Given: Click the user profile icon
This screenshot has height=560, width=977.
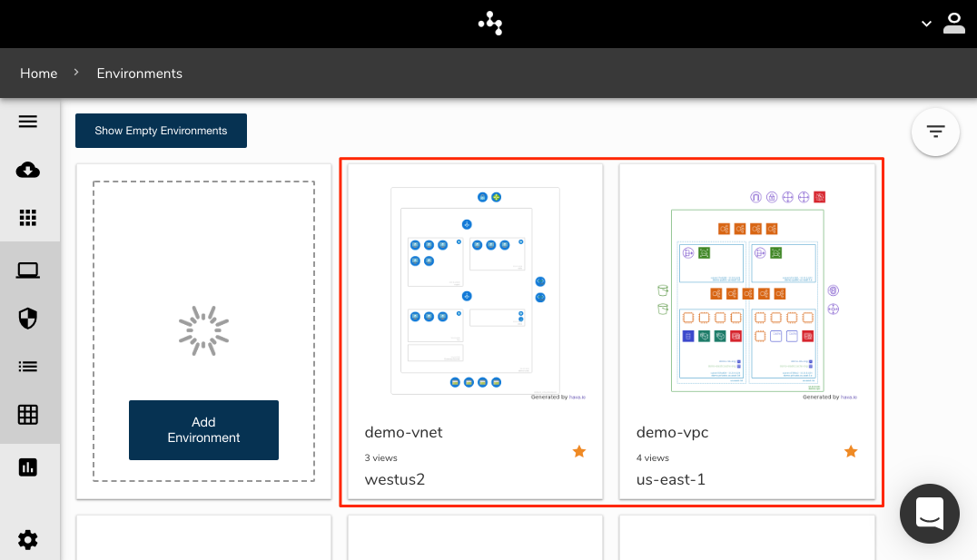Looking at the screenshot, I should 953,24.
